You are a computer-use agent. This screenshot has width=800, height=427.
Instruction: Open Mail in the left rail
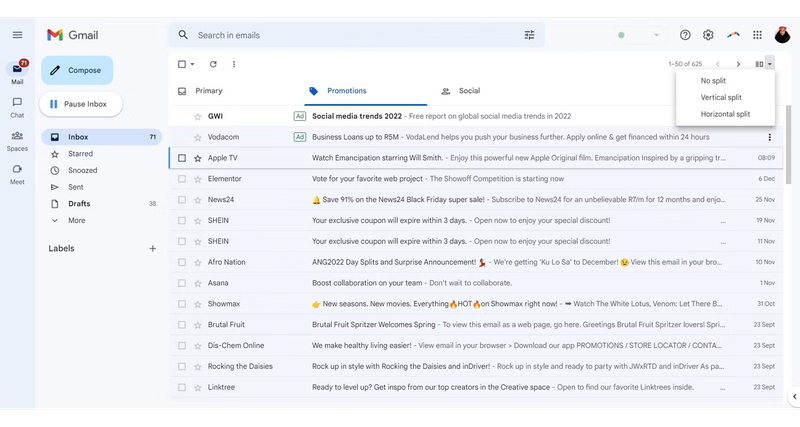click(x=17, y=72)
